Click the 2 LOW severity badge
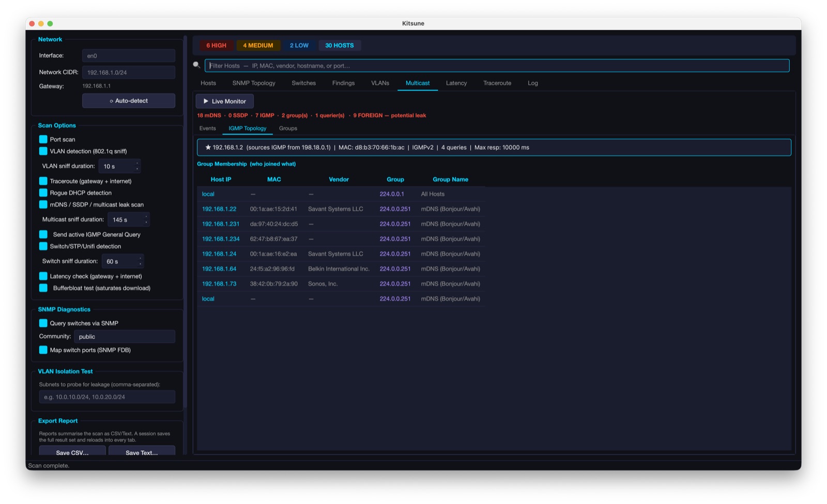The width and height of the screenshot is (827, 504). 299,45
